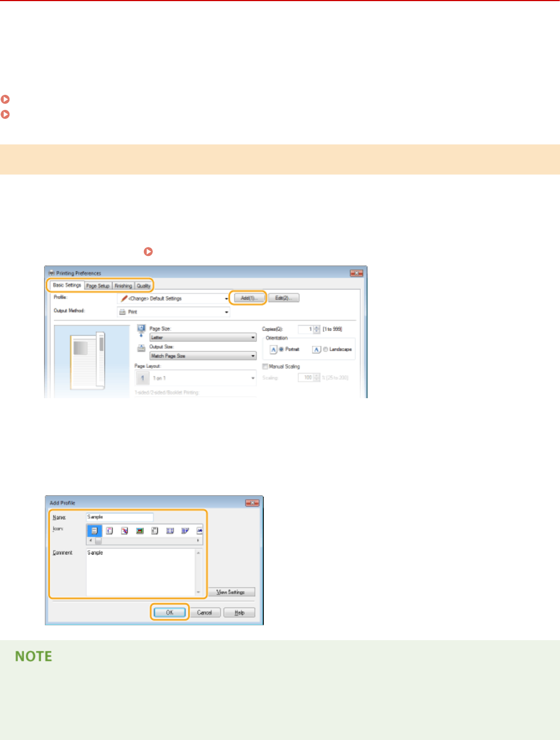Switch to the Basic Settings tab
This screenshot has height=740, width=560.
pos(67,285)
